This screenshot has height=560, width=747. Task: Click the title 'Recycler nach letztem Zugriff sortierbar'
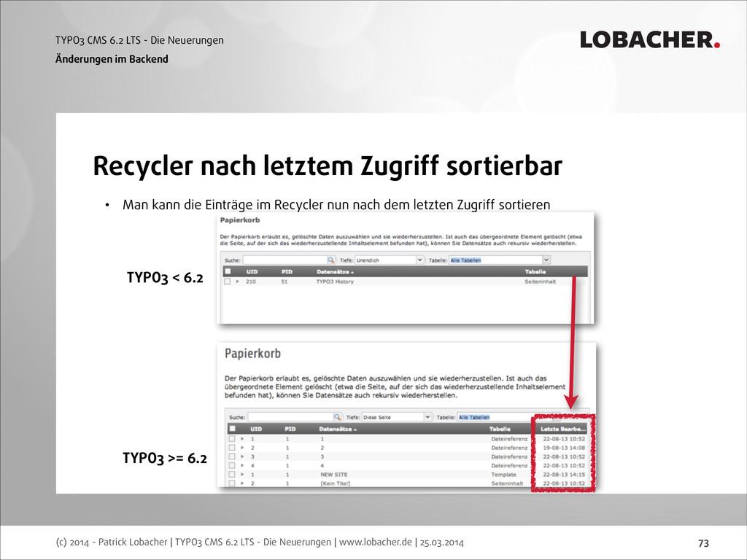pyautogui.click(x=328, y=166)
